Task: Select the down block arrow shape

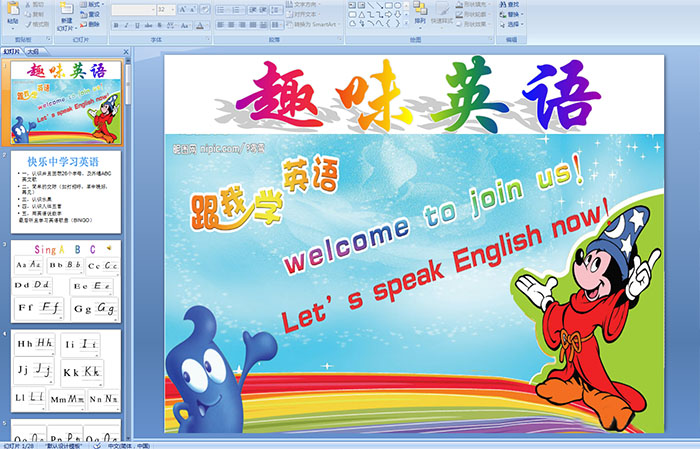Action: tap(397, 15)
